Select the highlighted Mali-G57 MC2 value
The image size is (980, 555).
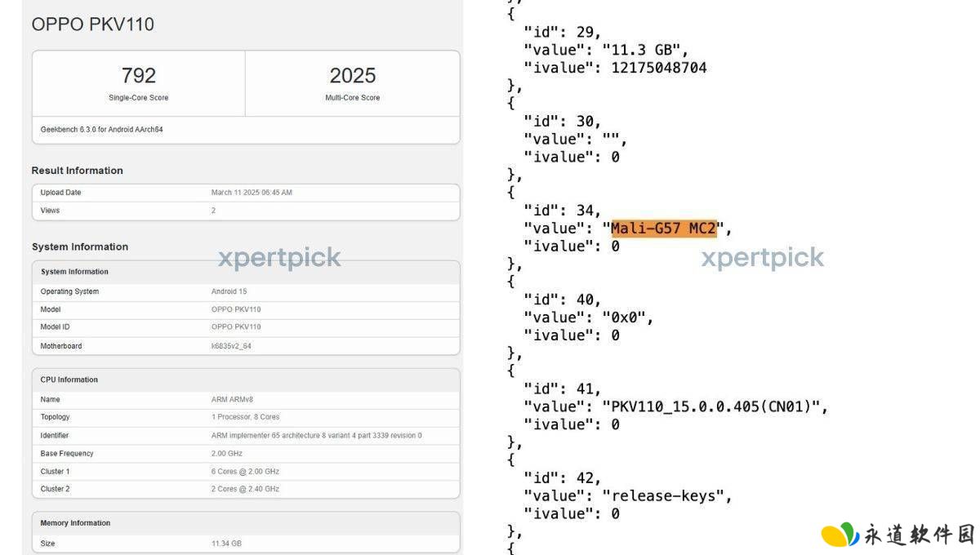pos(663,229)
